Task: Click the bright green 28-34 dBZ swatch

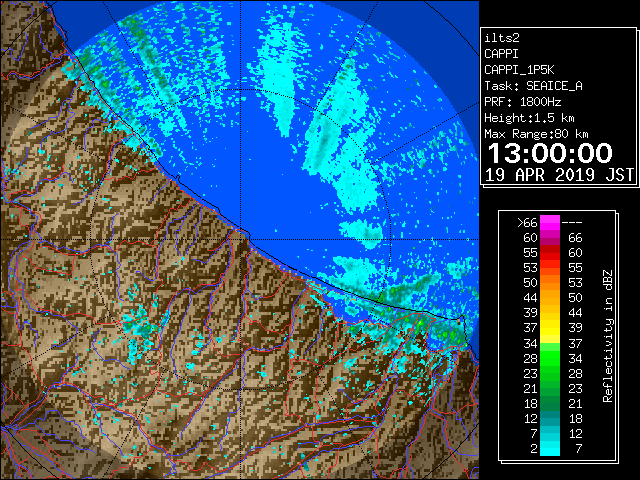Action: click(x=550, y=358)
